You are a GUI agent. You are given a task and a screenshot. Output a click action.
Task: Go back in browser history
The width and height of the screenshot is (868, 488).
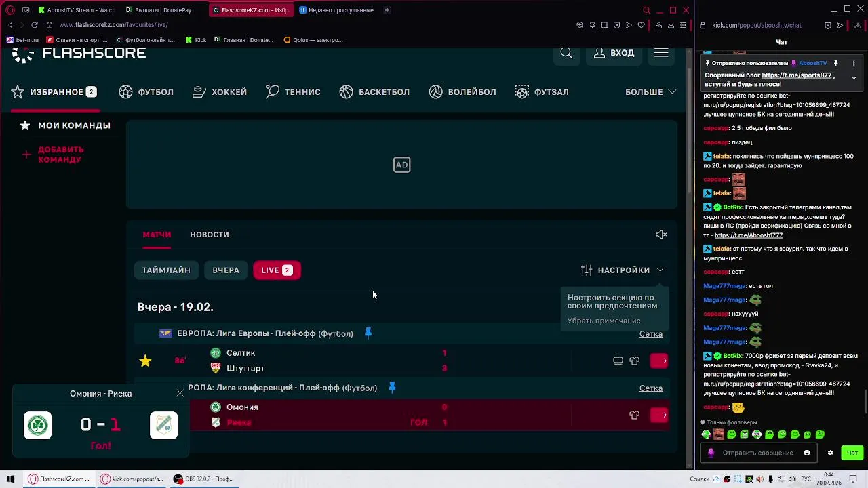pos(10,25)
